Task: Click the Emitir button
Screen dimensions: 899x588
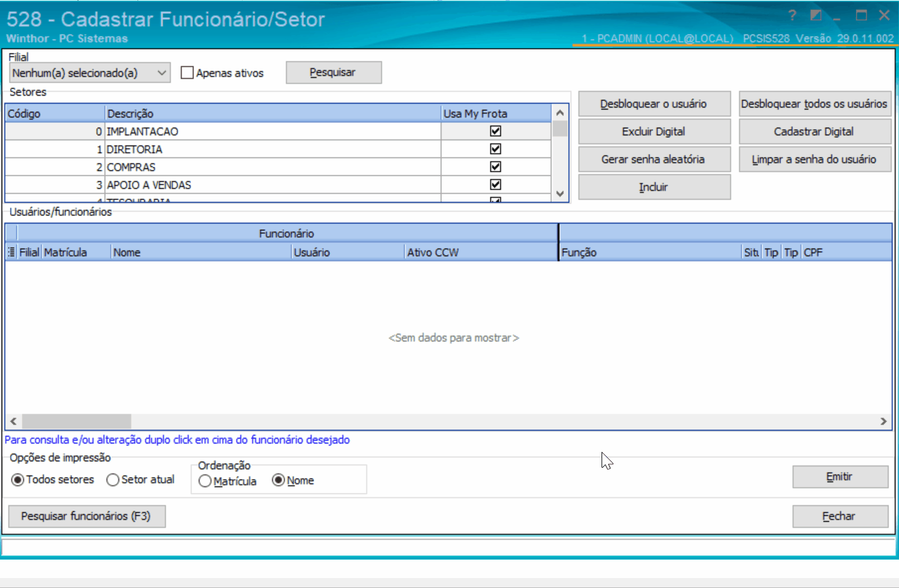Action: tap(840, 477)
